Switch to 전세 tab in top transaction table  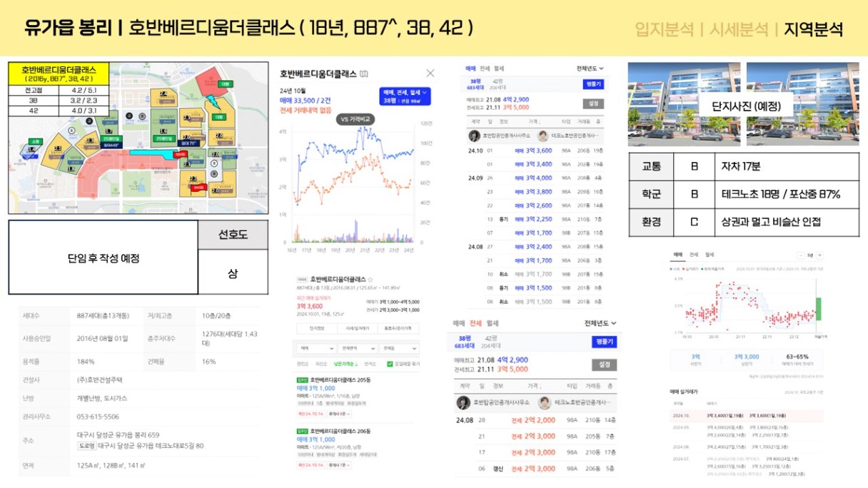tap(484, 68)
